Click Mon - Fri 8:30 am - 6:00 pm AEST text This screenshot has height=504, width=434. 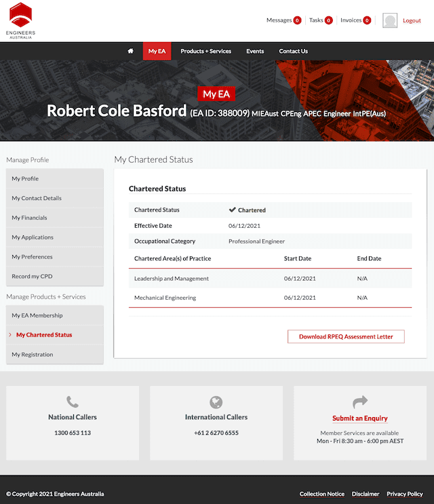tap(360, 441)
